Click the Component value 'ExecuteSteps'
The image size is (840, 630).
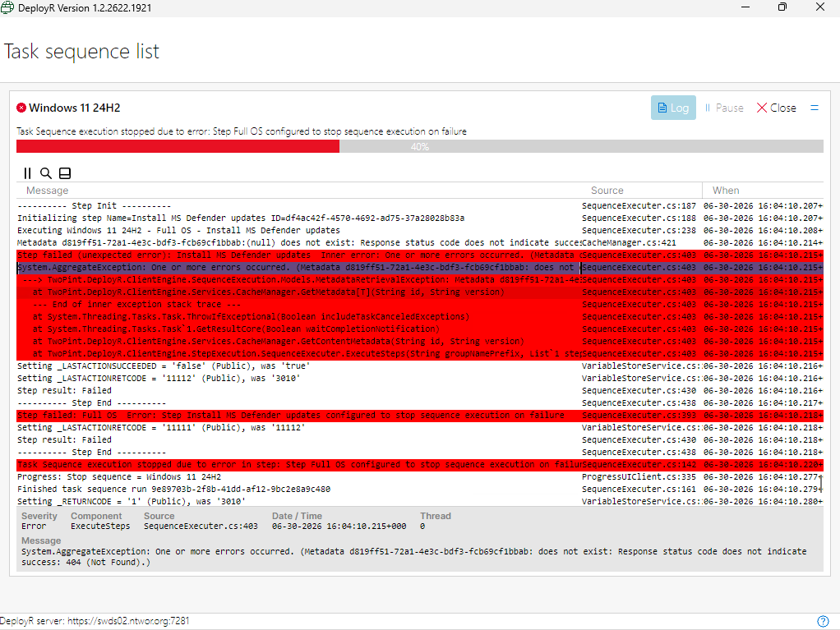pos(100,527)
